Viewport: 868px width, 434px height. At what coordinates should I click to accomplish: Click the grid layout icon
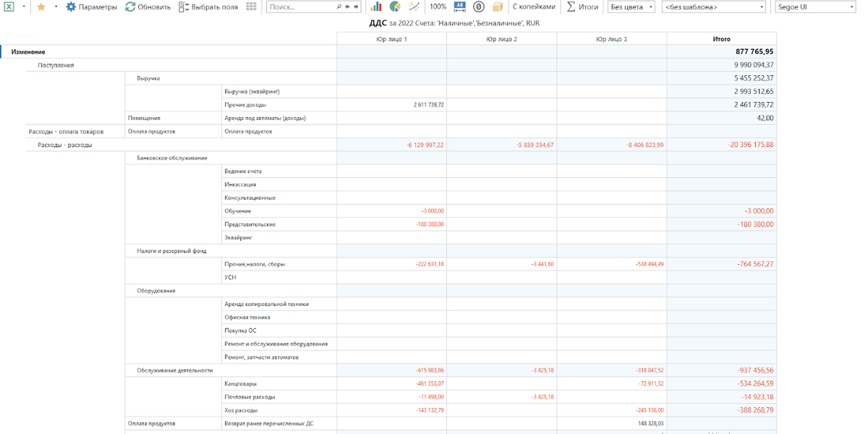pyautogui.click(x=251, y=7)
